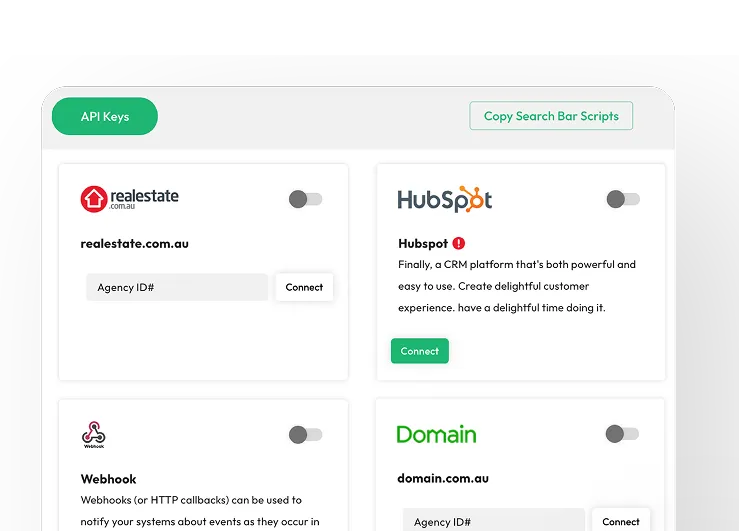Click the red Hubspot warning icon
The height and width of the screenshot is (531, 739).
459,243
